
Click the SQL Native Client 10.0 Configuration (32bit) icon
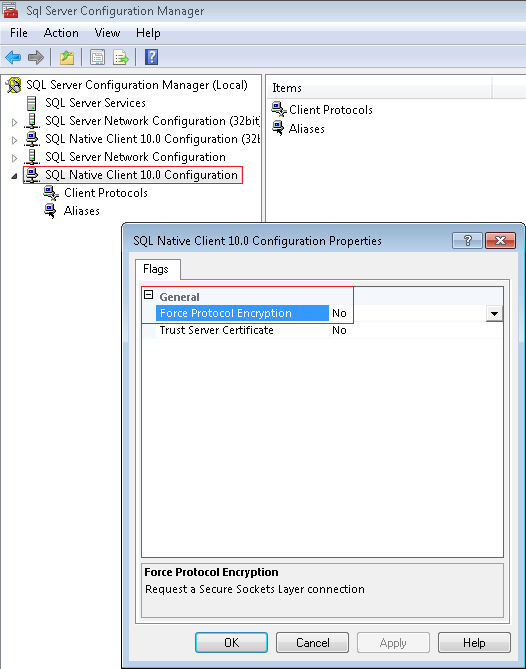pos(32,139)
